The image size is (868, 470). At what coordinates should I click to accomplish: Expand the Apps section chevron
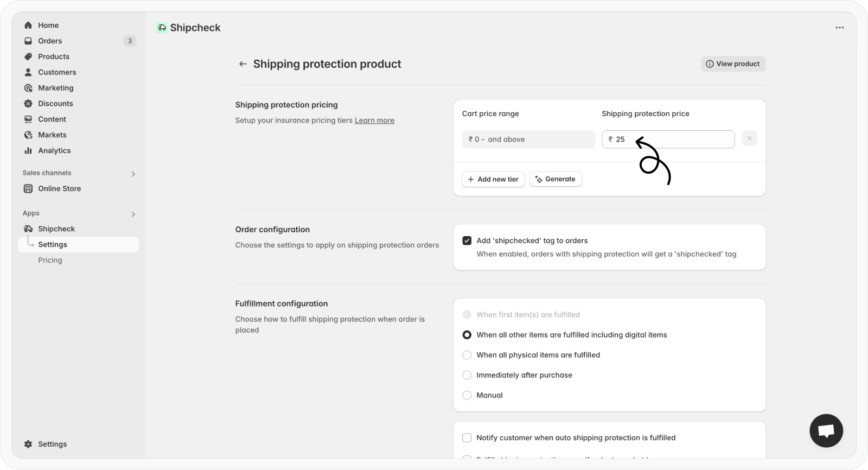tap(133, 214)
